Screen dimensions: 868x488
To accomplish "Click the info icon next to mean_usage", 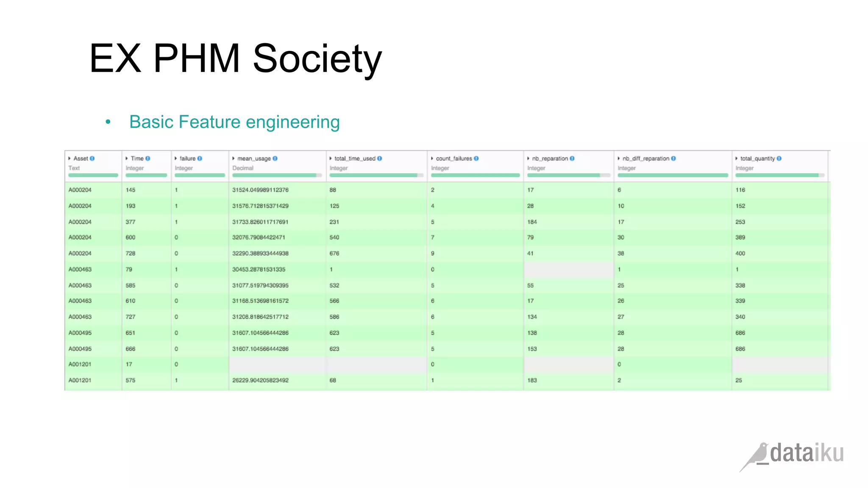I will 275,158.
